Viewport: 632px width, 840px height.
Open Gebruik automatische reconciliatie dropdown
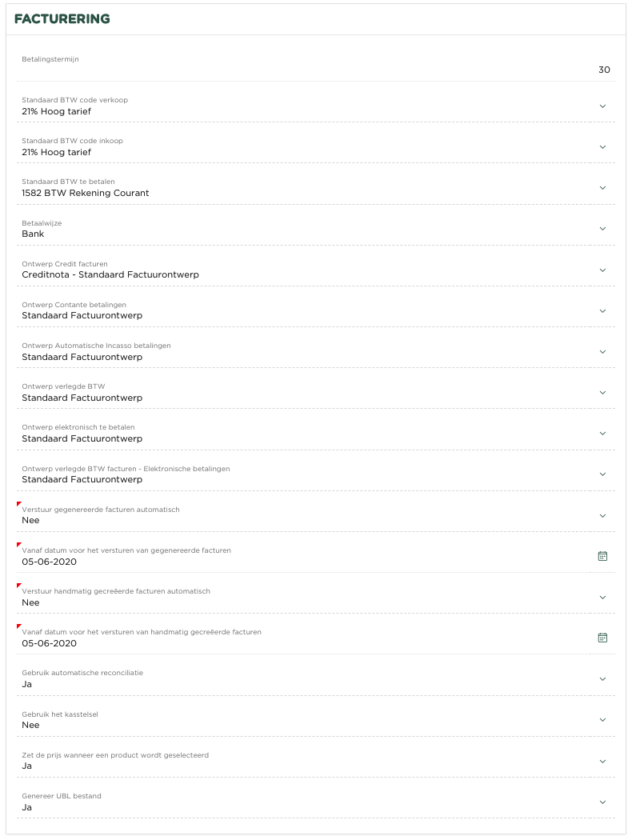(602, 679)
